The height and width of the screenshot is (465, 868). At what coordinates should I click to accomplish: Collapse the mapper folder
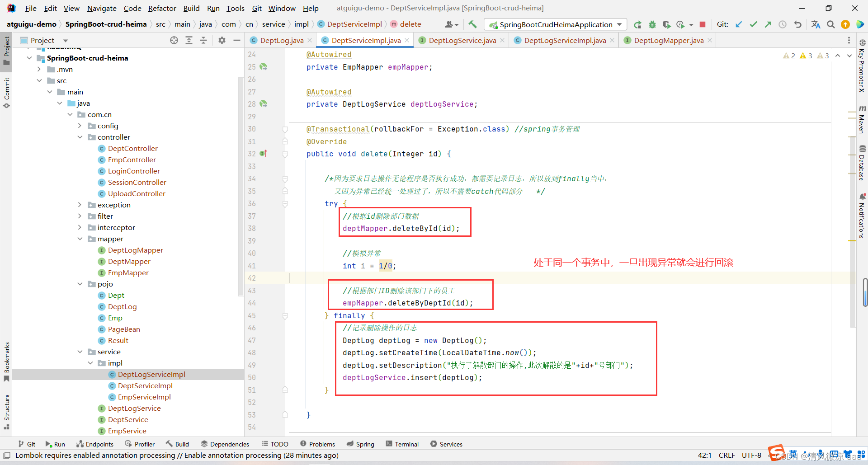pyautogui.click(x=80, y=239)
